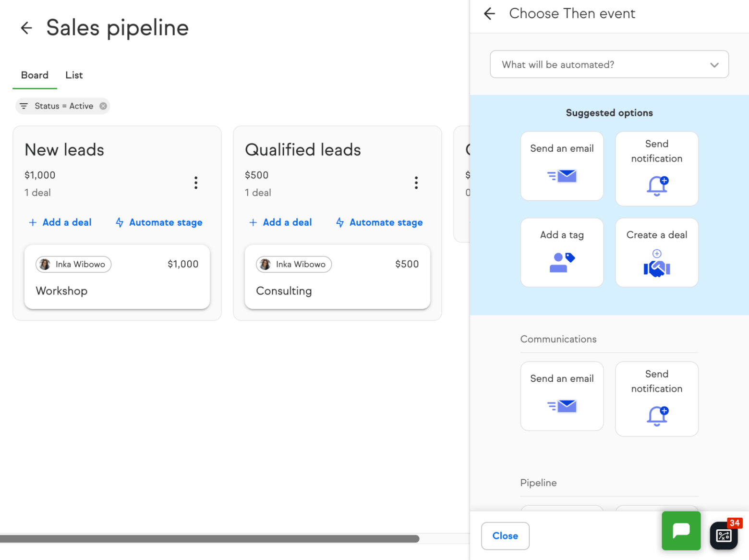Screen dimensions: 749x560
Task: Click the filter icon on the Status chip
Action: 23,106
